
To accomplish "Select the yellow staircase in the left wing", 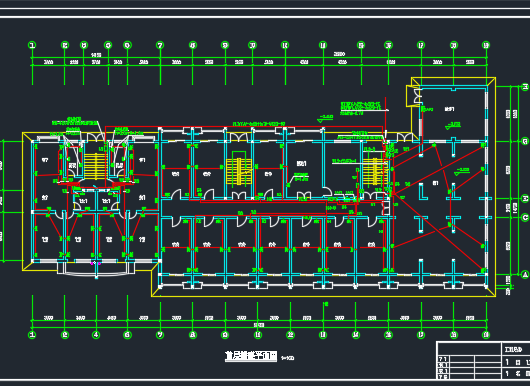I will [95, 167].
